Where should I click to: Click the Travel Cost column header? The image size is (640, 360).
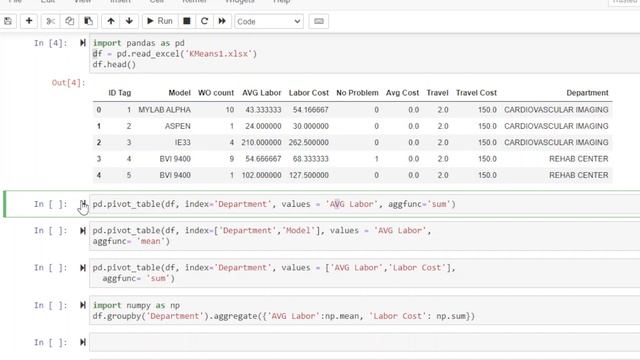pyautogui.click(x=476, y=93)
